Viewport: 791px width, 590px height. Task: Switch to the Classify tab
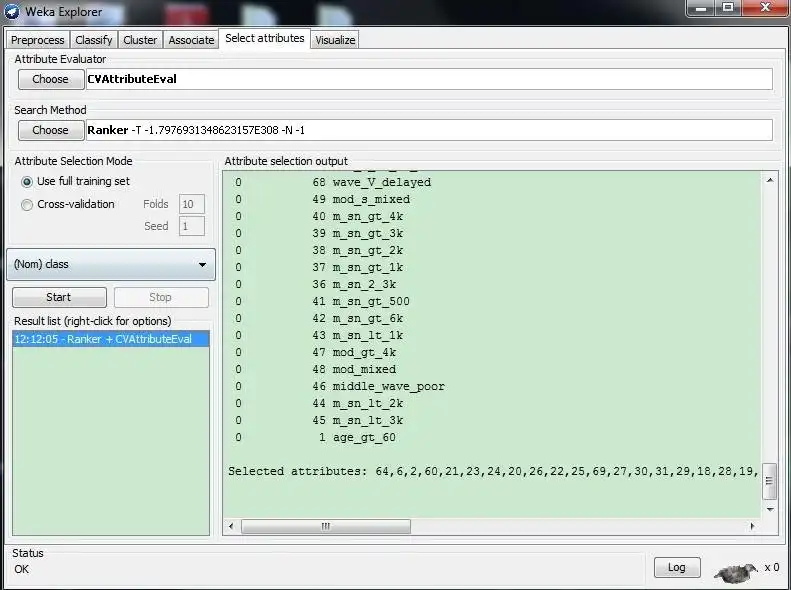click(94, 40)
